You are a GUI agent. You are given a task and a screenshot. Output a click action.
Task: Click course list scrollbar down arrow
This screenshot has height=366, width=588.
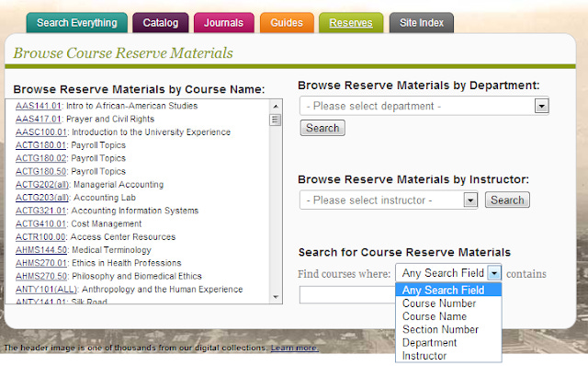click(276, 297)
